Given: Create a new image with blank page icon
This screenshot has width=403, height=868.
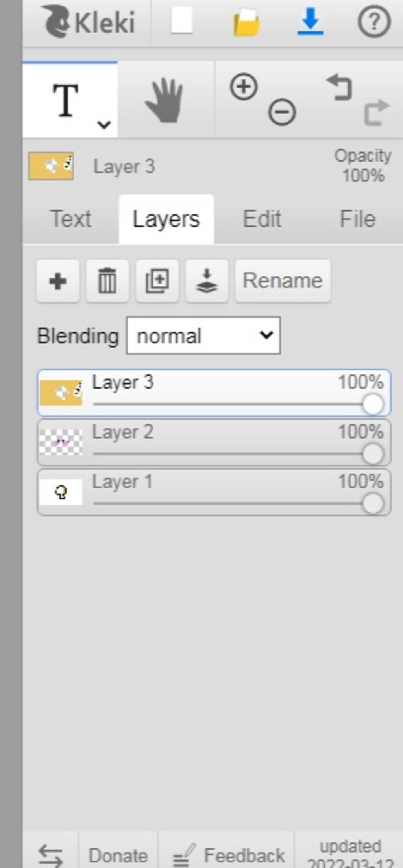Looking at the screenshot, I should click(182, 21).
